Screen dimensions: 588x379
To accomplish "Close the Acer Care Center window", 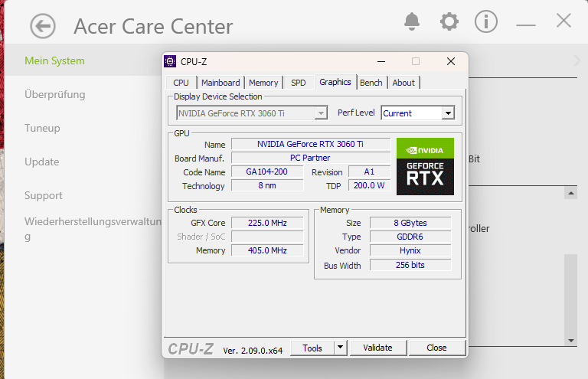I will point(563,21).
